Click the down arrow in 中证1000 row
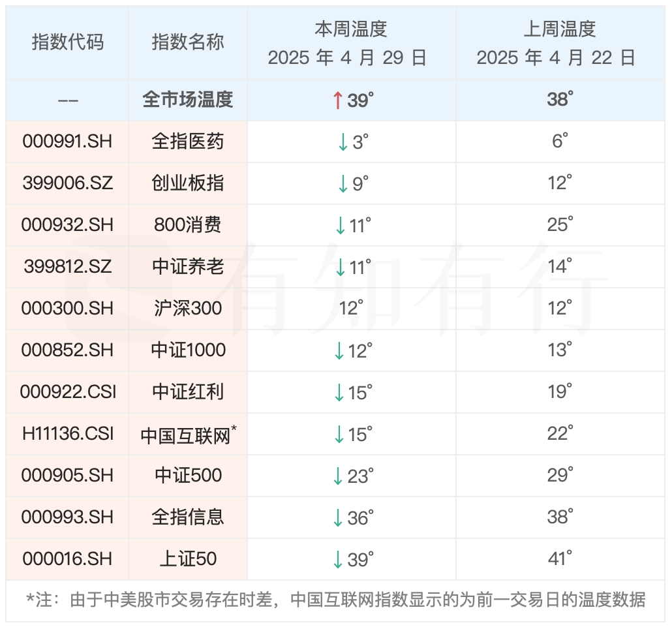The height and width of the screenshot is (629, 672). coord(339,351)
